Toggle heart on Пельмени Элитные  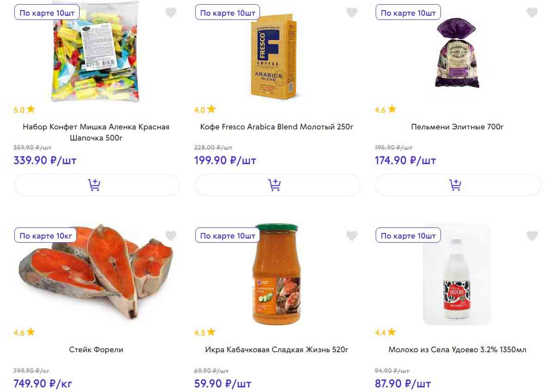[x=532, y=12]
